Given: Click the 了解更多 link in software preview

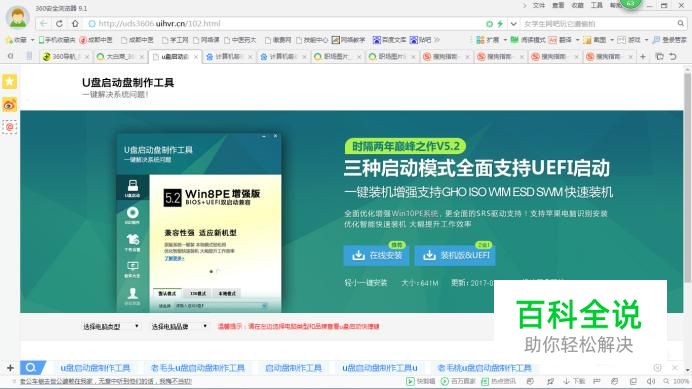Looking at the screenshot, I should (x=174, y=258).
